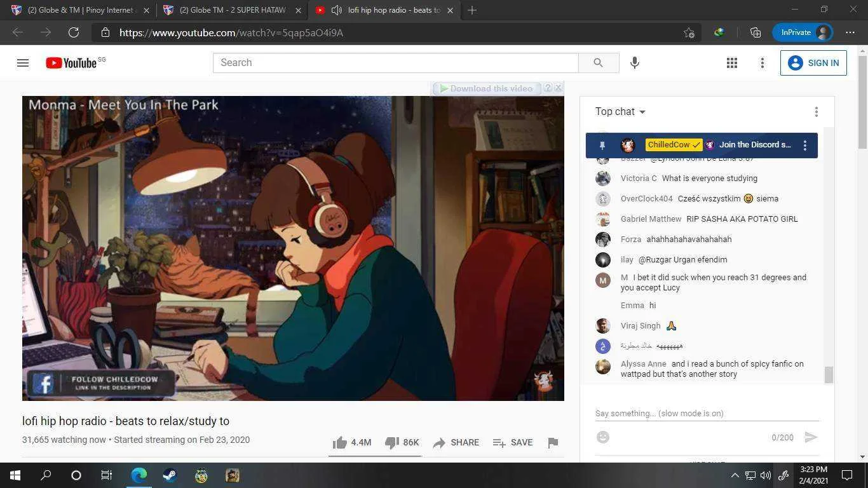Add this page to favorites
This screenshot has height=488, width=868.
(x=689, y=32)
